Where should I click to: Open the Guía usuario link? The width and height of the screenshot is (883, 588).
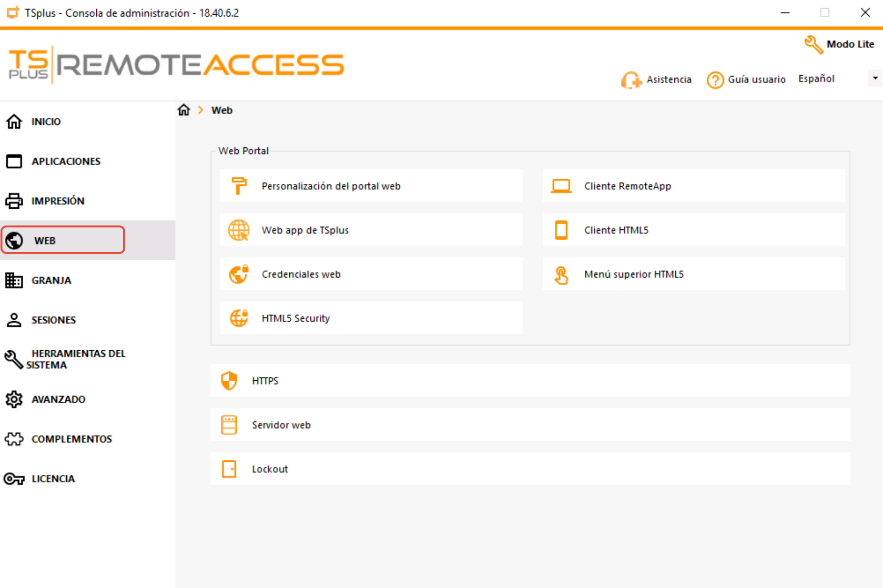746,80
